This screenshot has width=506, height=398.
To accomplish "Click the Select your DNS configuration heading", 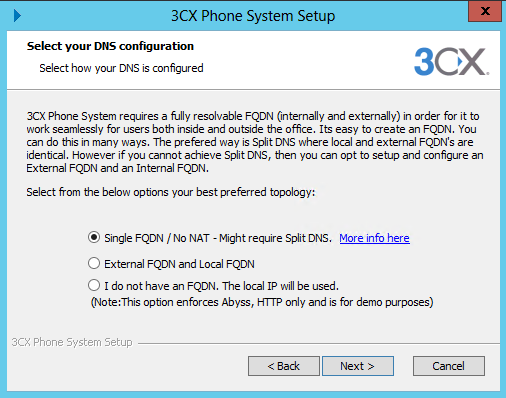I will pyautogui.click(x=110, y=46).
